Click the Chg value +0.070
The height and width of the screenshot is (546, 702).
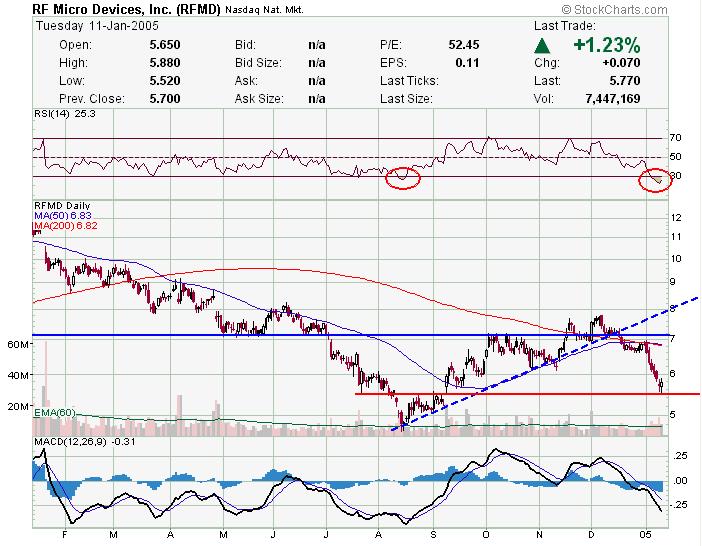point(621,63)
